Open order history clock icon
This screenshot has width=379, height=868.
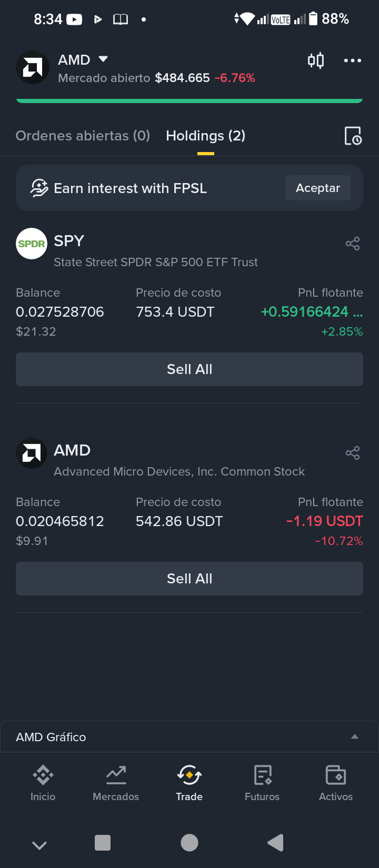pyautogui.click(x=353, y=136)
